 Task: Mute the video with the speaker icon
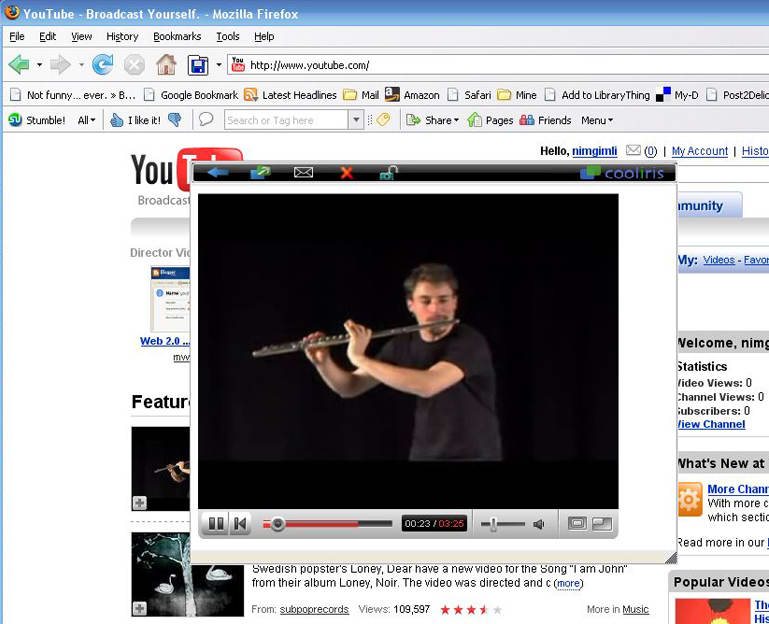[538, 524]
